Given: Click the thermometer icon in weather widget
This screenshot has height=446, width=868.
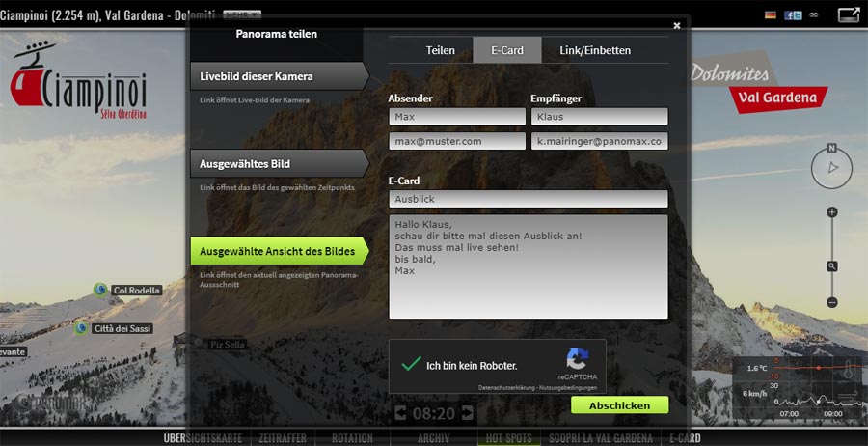Looking at the screenshot, I should pos(849,370).
